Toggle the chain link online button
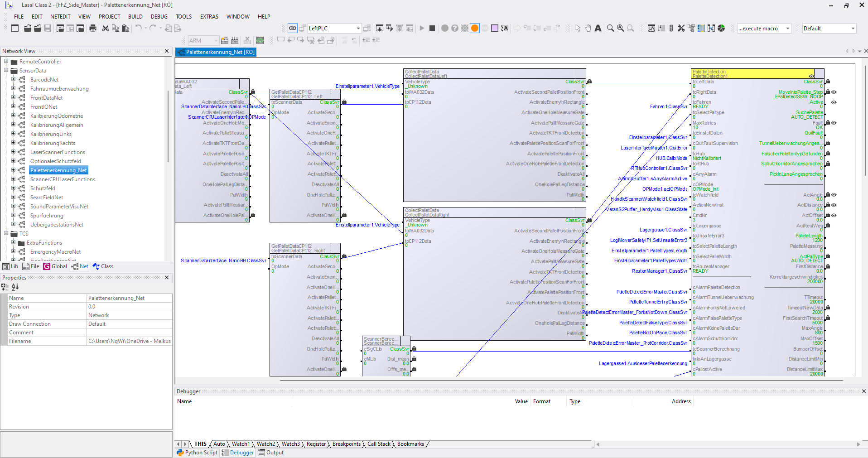 [293, 28]
